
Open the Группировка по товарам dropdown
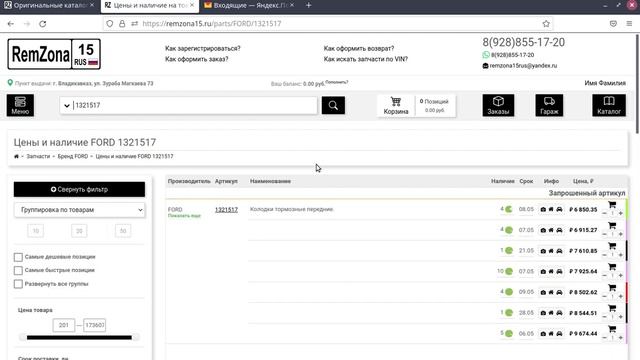coord(79,210)
